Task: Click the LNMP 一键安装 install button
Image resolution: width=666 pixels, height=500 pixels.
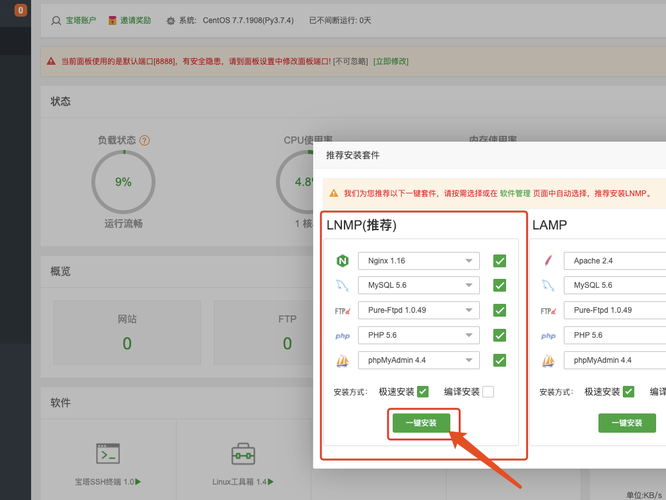Action: pos(421,423)
